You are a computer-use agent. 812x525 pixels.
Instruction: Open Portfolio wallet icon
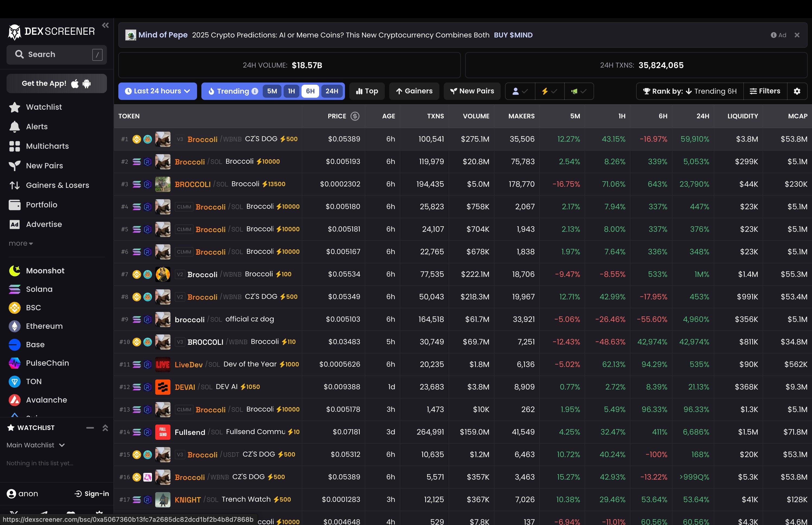14,205
